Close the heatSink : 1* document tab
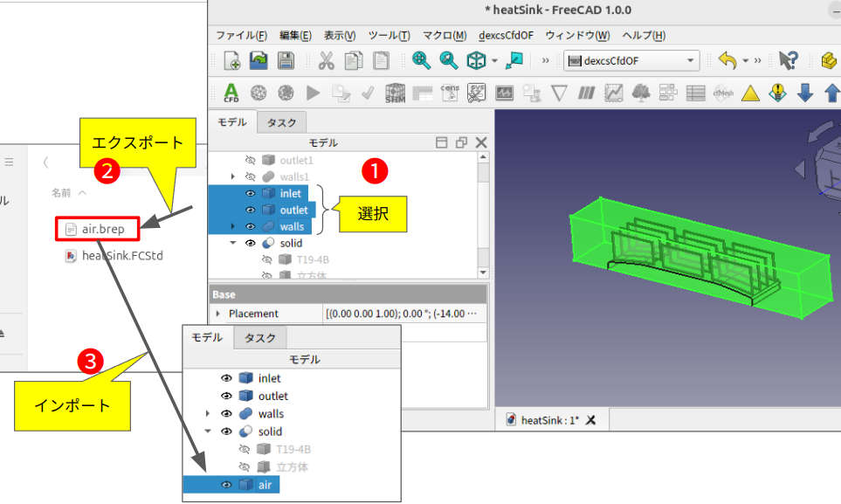 click(x=591, y=420)
